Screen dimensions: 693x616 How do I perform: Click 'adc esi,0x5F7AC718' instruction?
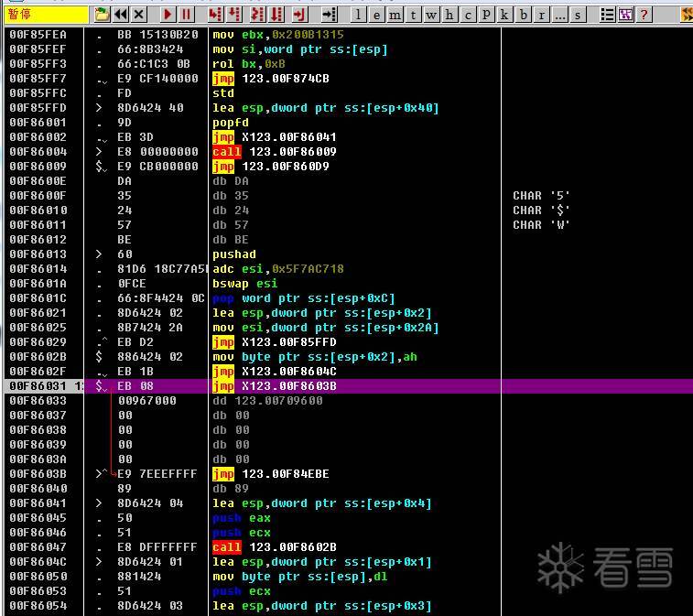pyautogui.click(x=278, y=269)
